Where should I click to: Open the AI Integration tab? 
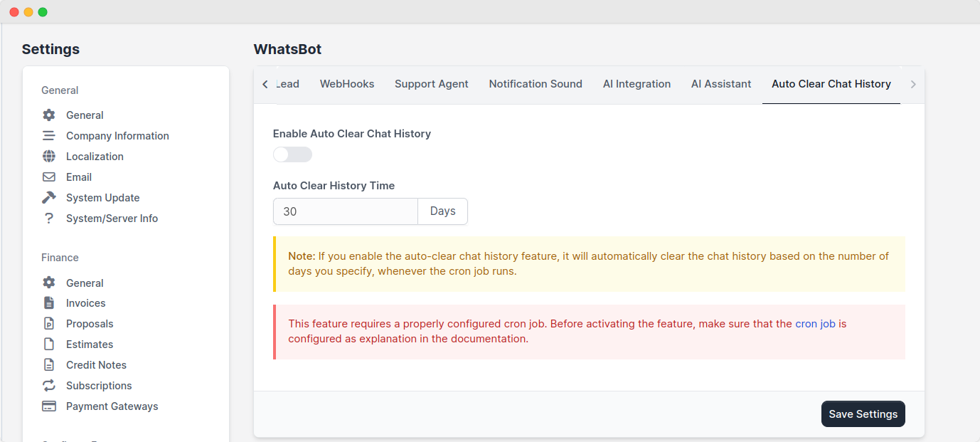pyautogui.click(x=637, y=84)
